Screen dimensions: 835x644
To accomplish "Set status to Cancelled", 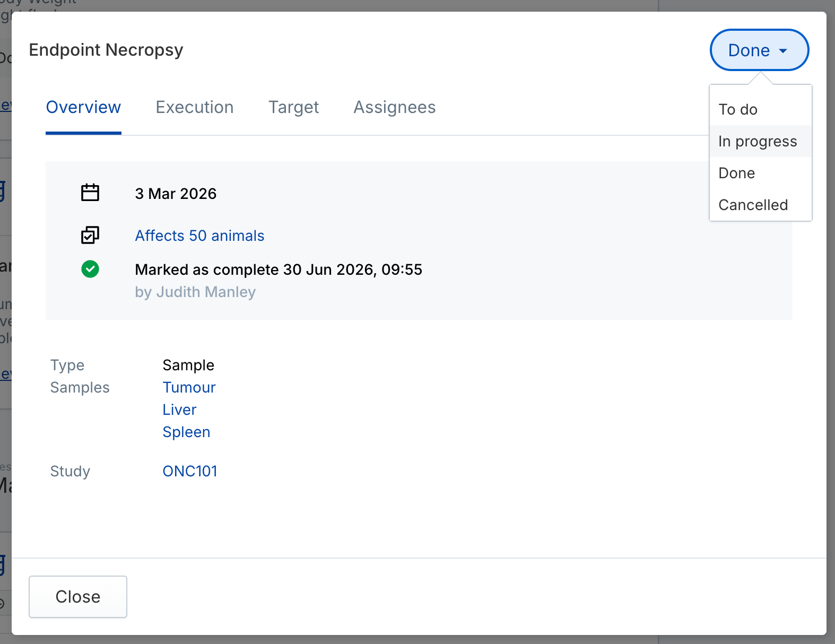I will point(761,205).
